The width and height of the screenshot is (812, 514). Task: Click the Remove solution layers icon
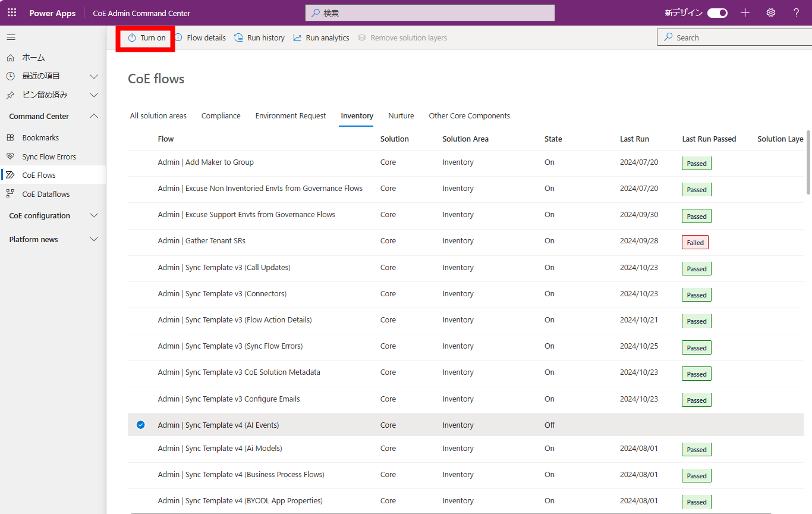tap(362, 37)
